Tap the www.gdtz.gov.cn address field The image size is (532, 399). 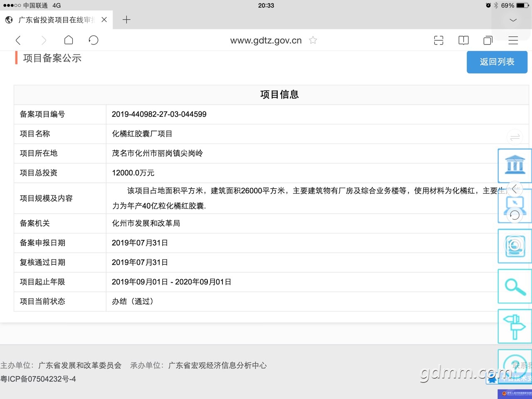(266, 40)
